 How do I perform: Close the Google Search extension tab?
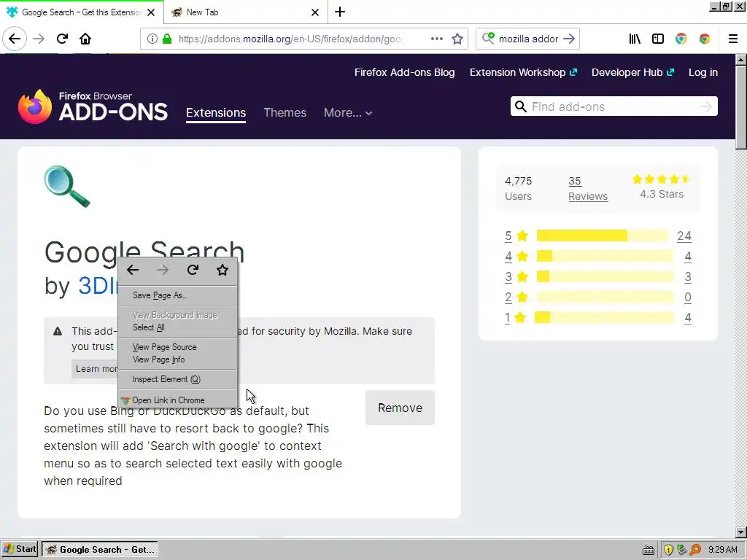[x=151, y=12]
